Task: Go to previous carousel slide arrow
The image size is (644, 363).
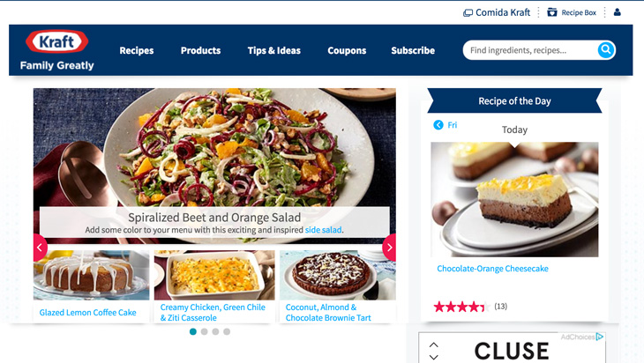Action: (40, 248)
